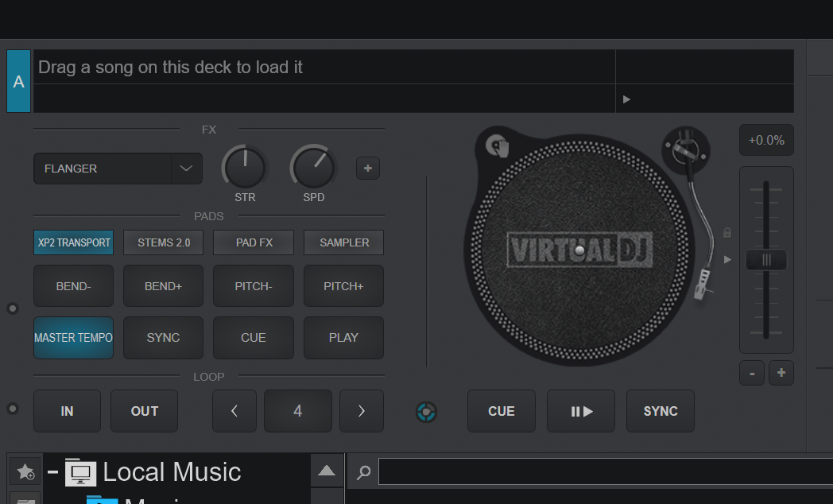
Task: Toggle vinyl scratch mode hand icon on turntable
Action: click(x=498, y=145)
